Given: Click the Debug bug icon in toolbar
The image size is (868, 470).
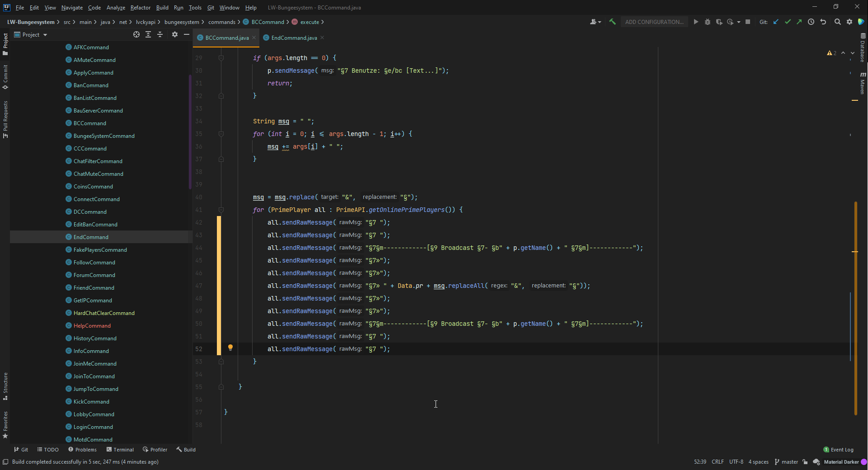Looking at the screenshot, I should pyautogui.click(x=708, y=22).
